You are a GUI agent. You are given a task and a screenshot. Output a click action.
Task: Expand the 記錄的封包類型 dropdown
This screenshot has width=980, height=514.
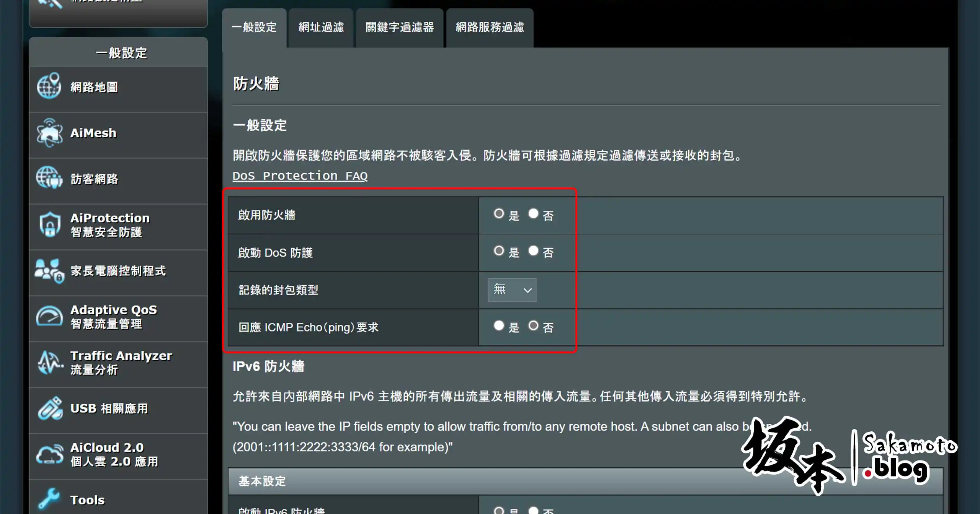pos(512,290)
